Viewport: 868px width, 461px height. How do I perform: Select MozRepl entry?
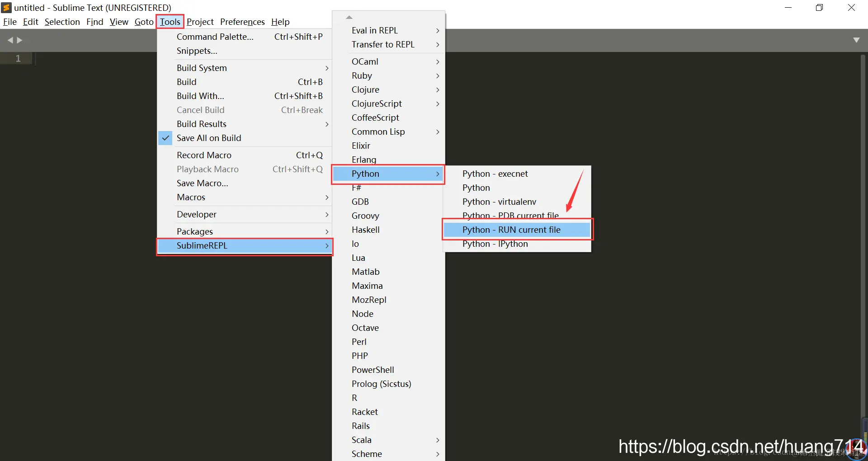[388, 300]
